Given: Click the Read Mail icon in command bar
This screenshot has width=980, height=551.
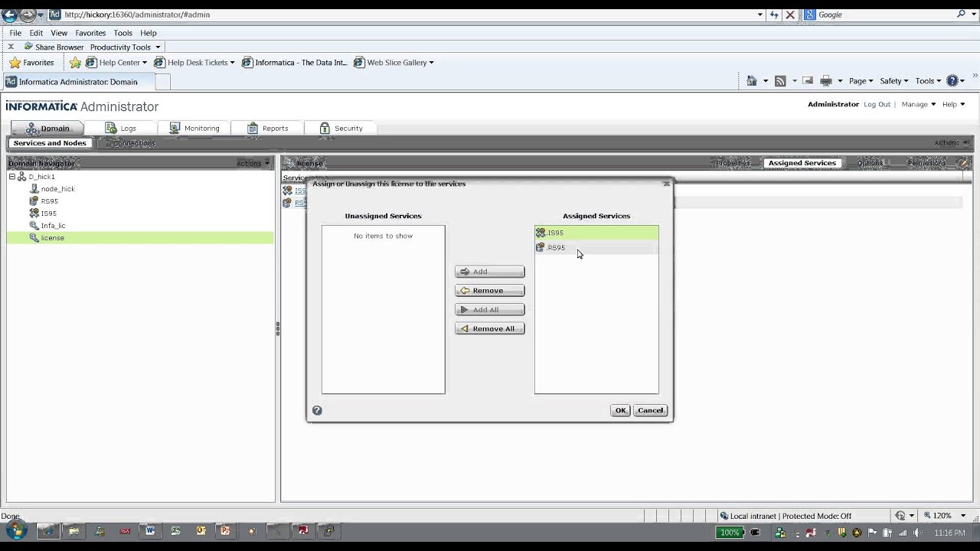Looking at the screenshot, I should pyautogui.click(x=807, y=81).
